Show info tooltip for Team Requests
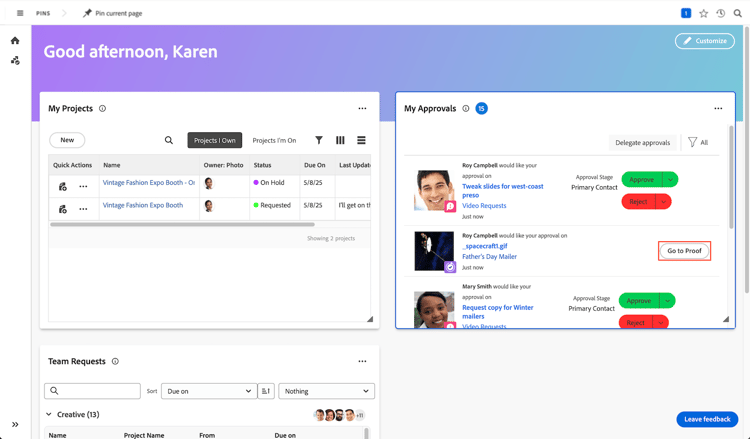This screenshot has width=750, height=439. pos(115,362)
